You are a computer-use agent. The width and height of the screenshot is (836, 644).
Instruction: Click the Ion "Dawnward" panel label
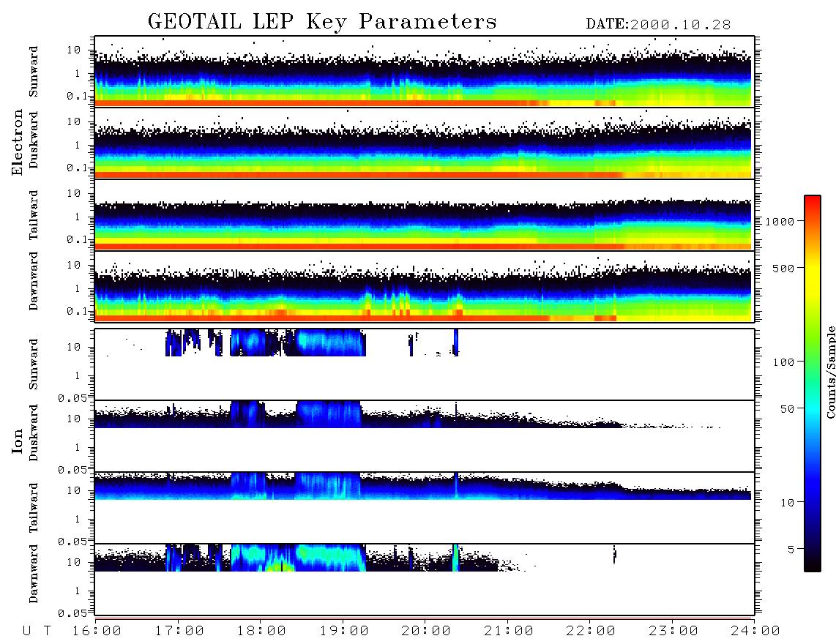tap(34, 574)
